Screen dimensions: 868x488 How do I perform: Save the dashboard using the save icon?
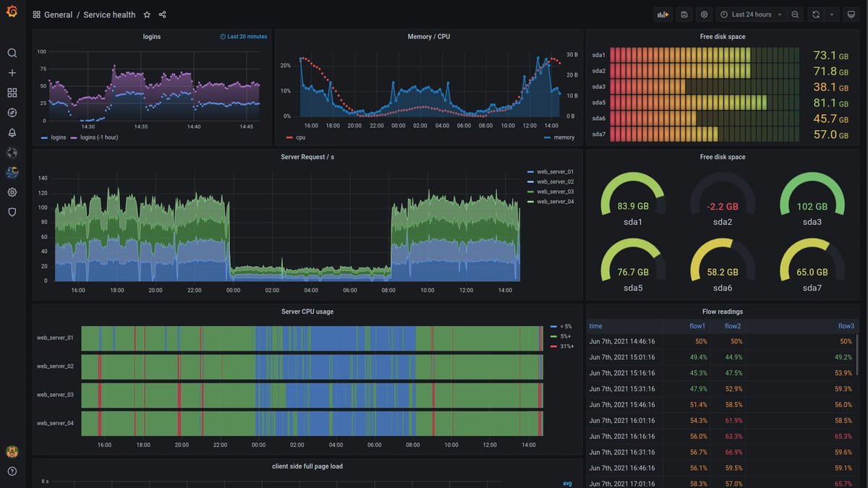tap(684, 14)
